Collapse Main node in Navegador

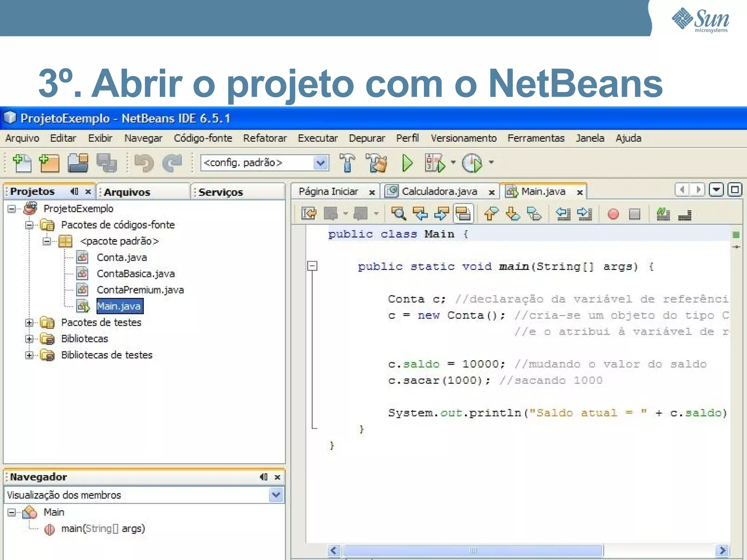tap(12, 513)
